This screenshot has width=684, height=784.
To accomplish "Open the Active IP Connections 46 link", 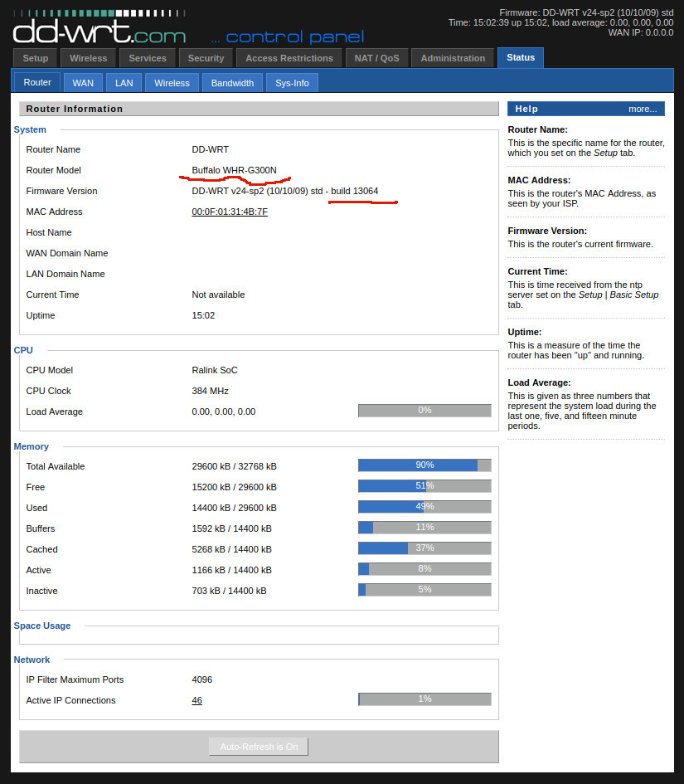I will click(x=196, y=700).
